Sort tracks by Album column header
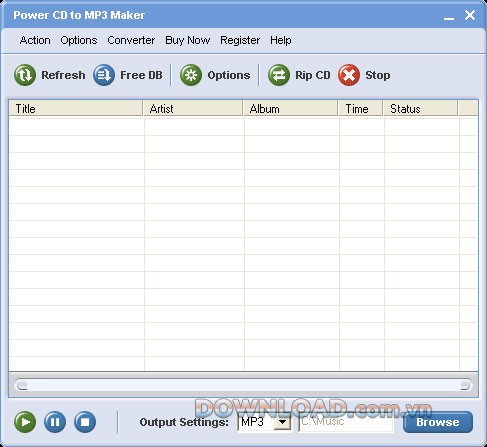Image resolution: width=487 pixels, height=447 pixels. pos(291,109)
